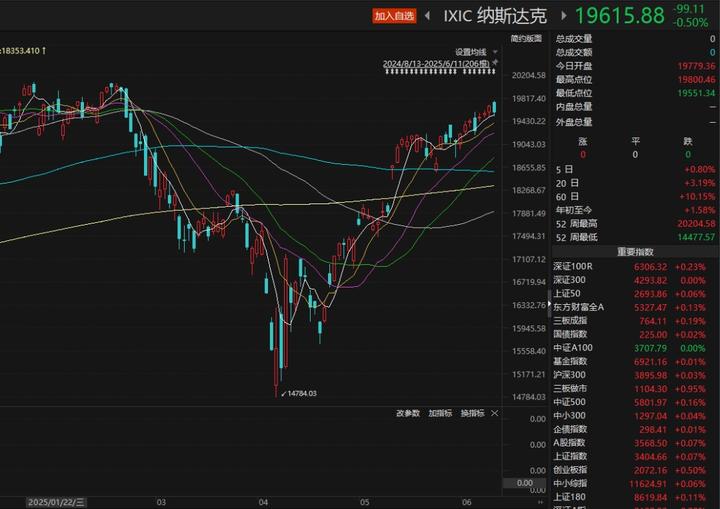
Task: Click 改参数 to edit indicator parameters
Action: tap(408, 413)
